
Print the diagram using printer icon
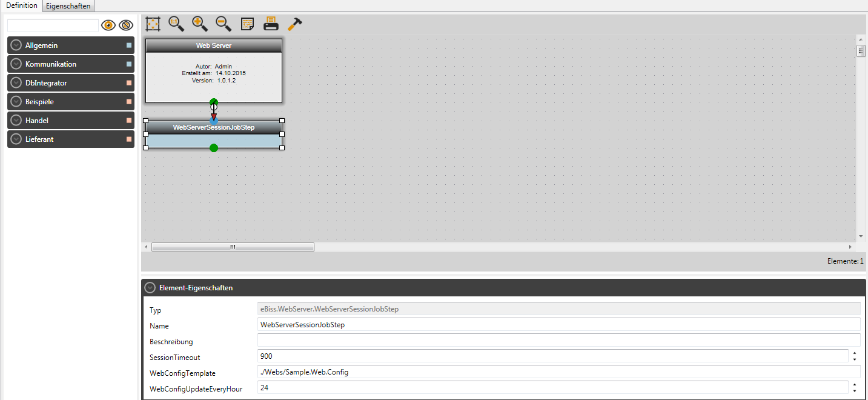coord(271,24)
